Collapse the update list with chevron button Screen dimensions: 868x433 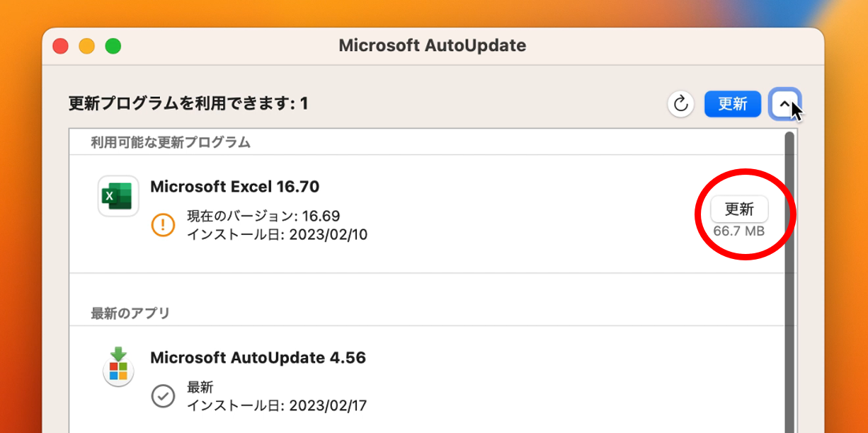click(784, 104)
